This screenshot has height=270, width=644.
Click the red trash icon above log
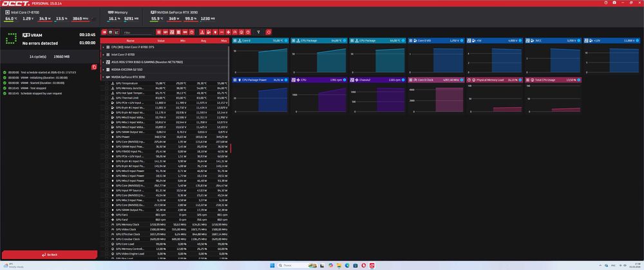(94, 67)
